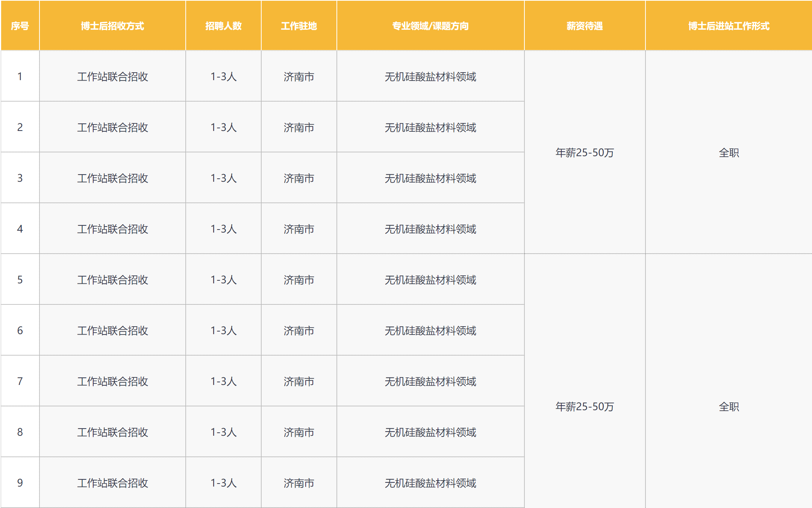This screenshot has height=508, width=812.
Task: Select 工作站联合招收 in row 2
Action: click(x=112, y=128)
